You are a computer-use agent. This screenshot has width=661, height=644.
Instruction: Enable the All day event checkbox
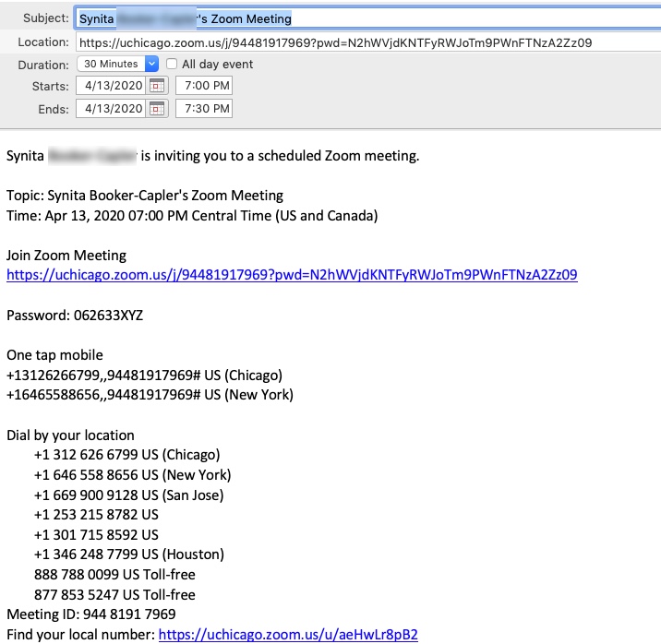172,64
